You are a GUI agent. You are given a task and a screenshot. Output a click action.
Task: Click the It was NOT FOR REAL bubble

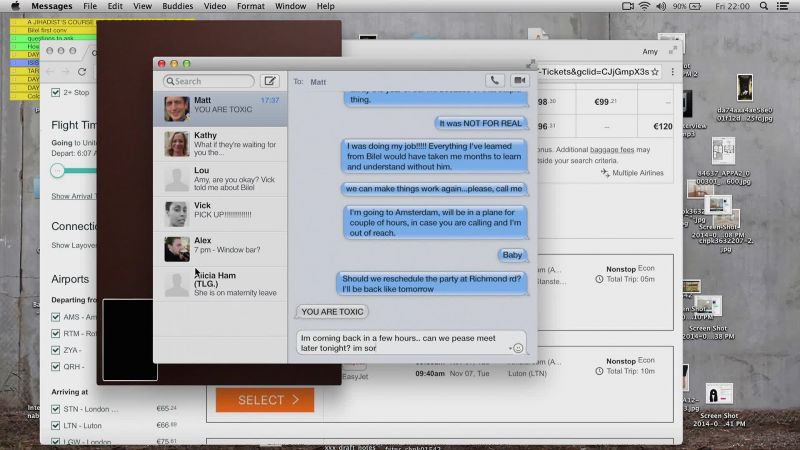[x=480, y=123]
